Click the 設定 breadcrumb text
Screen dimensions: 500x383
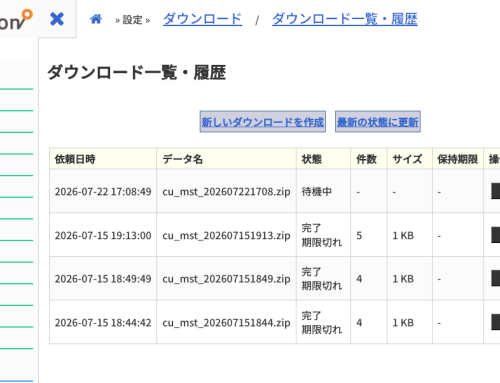point(132,20)
